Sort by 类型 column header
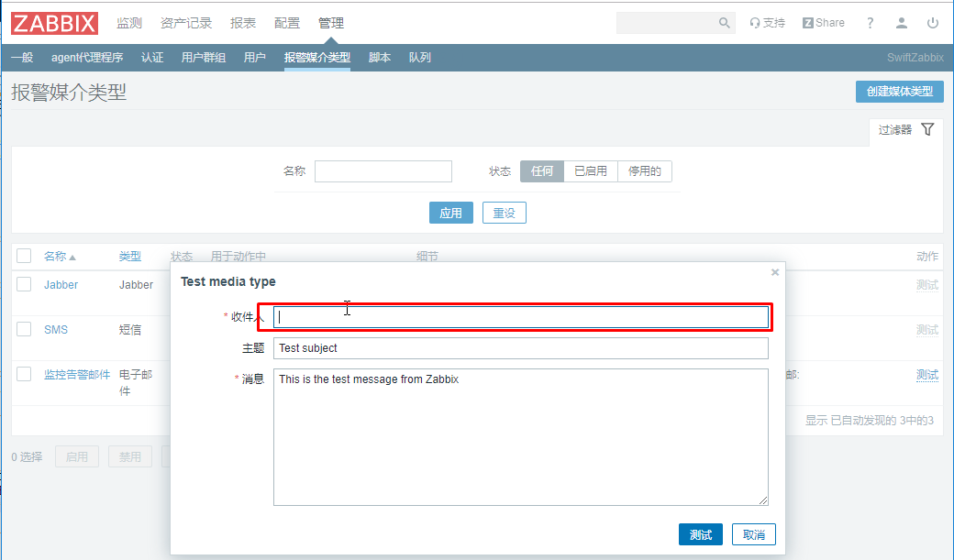Screen dimensions: 954x560 [x=129, y=257]
